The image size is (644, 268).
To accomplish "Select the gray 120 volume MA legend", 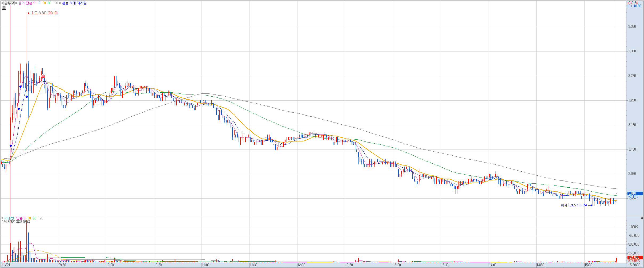I will pos(41,218).
